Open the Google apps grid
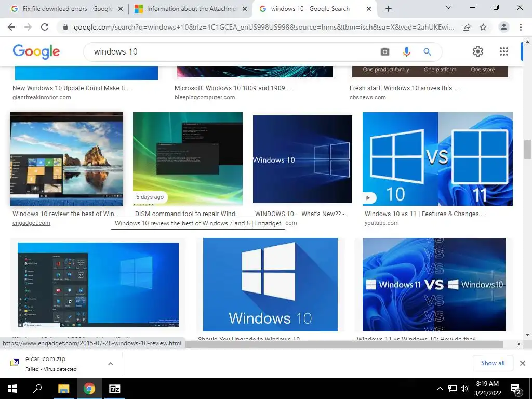 coord(504,51)
